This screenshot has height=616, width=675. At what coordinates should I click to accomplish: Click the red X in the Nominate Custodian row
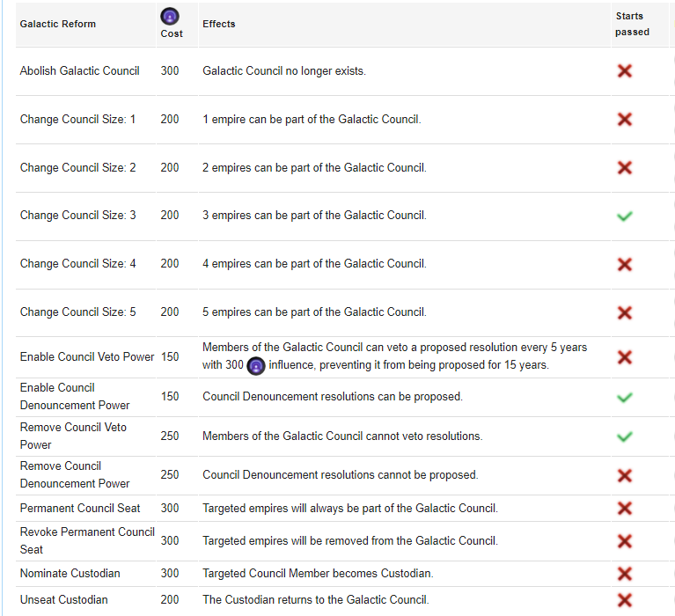625,574
